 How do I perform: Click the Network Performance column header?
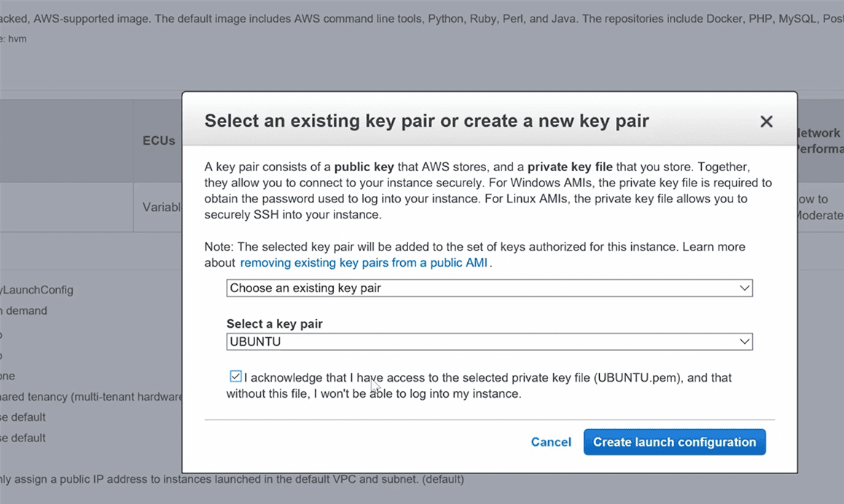point(818,141)
